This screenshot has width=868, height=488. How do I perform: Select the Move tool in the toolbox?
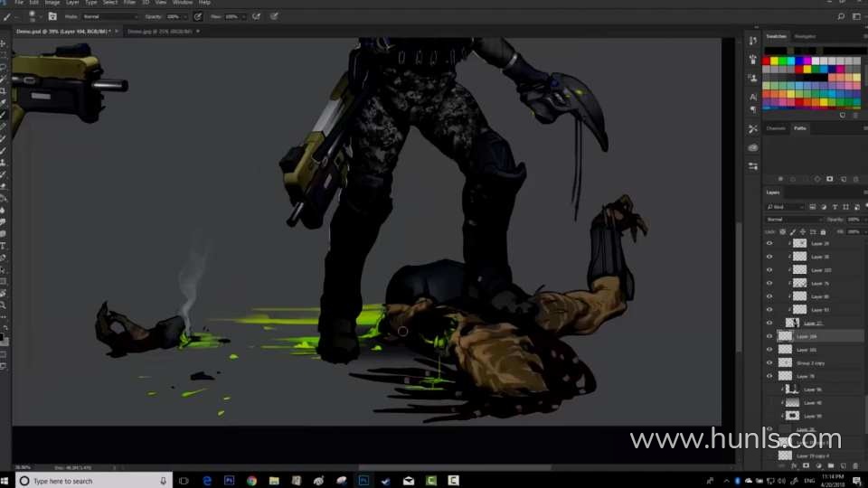(x=4, y=43)
